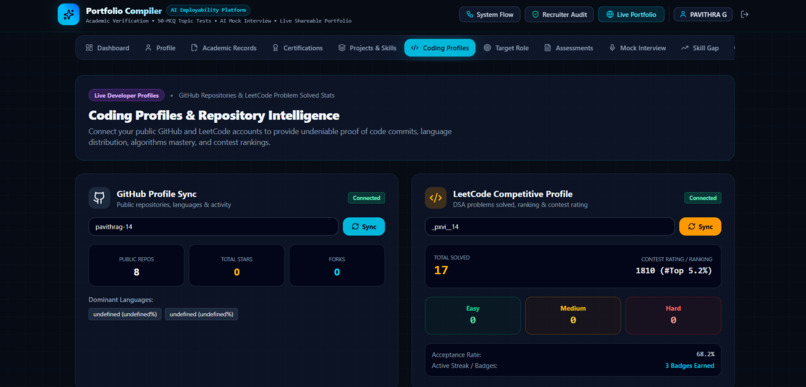This screenshot has height=387, width=806.
Task: Click the Easy problems card
Action: (x=472, y=316)
